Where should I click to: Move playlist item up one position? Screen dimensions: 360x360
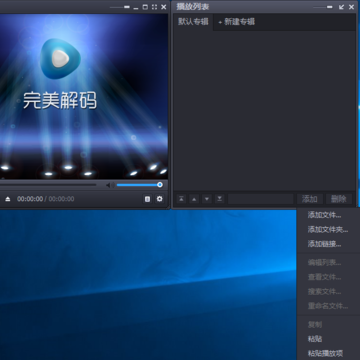194,199
